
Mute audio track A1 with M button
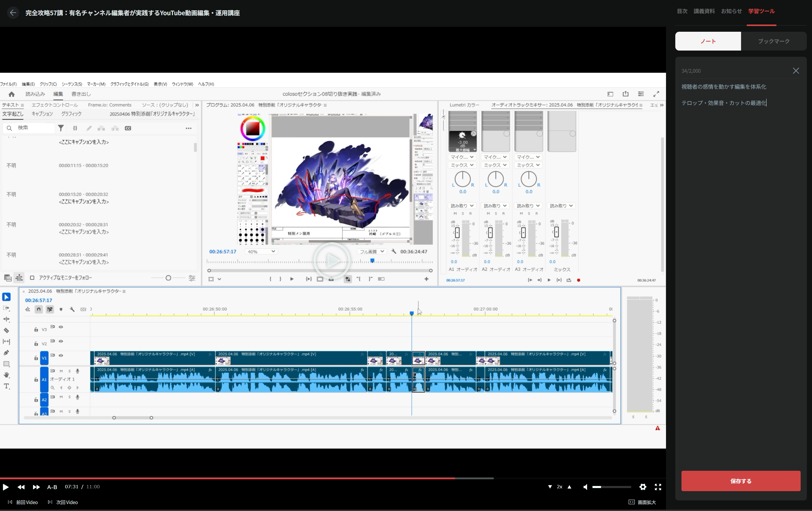(61, 371)
